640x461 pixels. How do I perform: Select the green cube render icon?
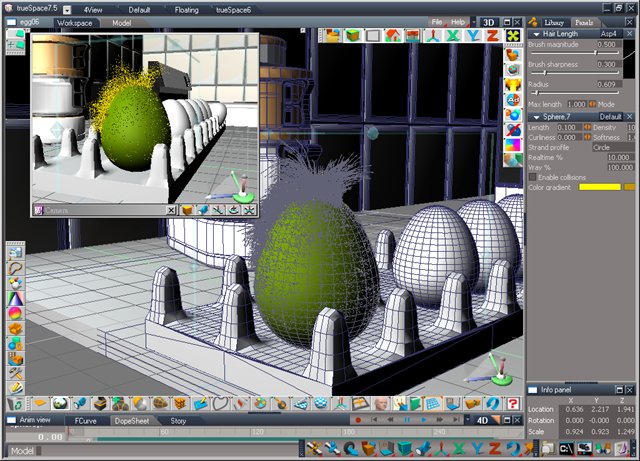[x=352, y=35]
